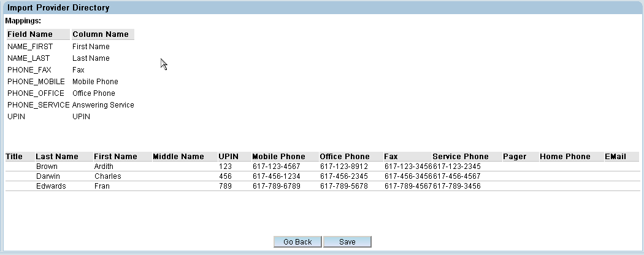The width and height of the screenshot is (644, 255).
Task: Click first name Ardith
Action: [104, 167]
